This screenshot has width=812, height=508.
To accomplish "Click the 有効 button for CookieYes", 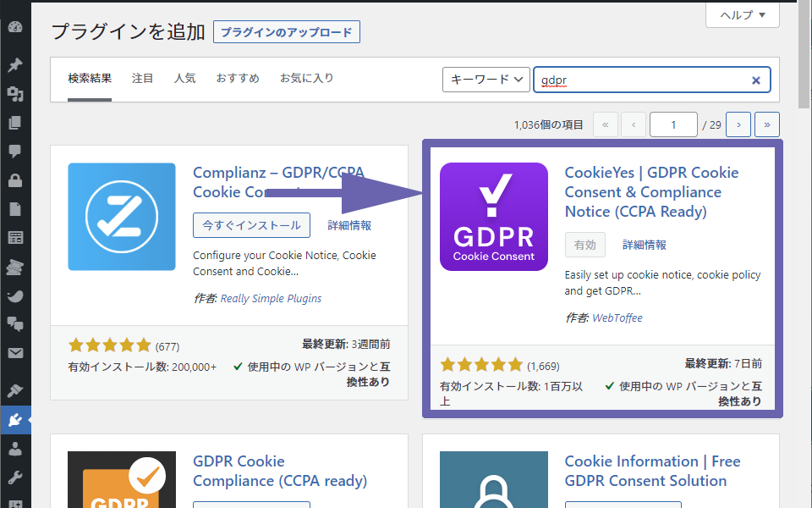I will (584, 245).
